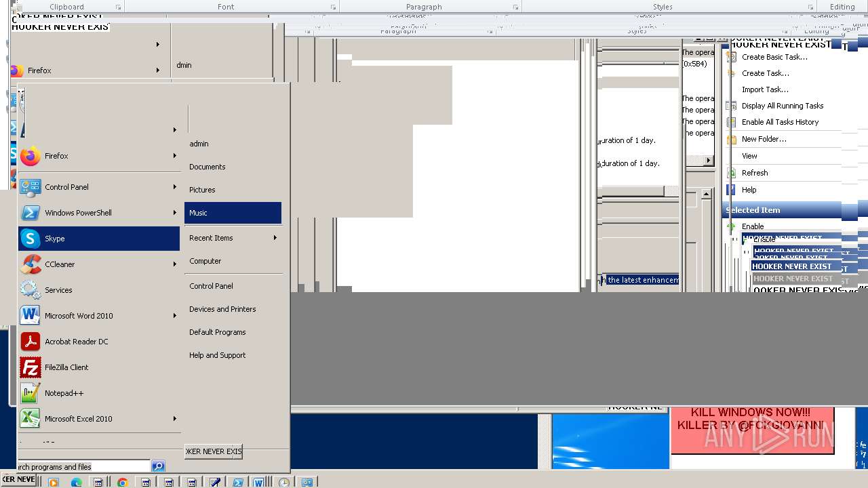Open Notepad++ icon in Start menu

(31, 393)
